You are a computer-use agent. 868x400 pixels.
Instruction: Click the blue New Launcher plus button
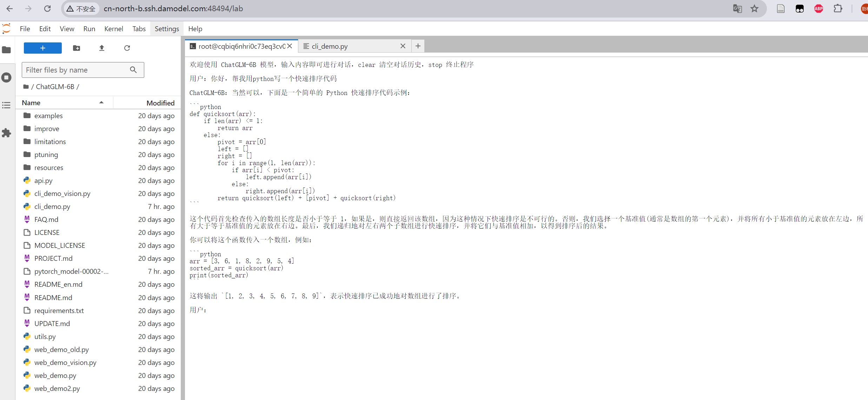pyautogui.click(x=42, y=48)
